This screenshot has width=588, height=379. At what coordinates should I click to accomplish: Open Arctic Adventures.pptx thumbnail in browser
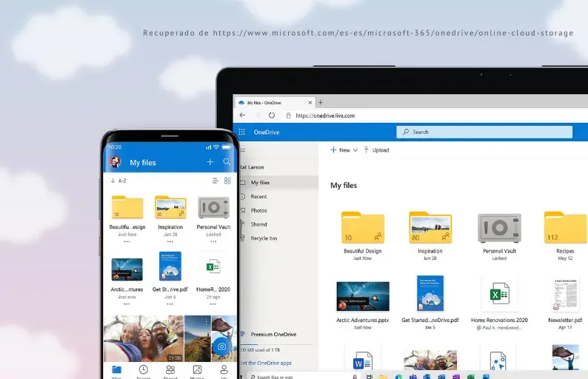pos(363,296)
